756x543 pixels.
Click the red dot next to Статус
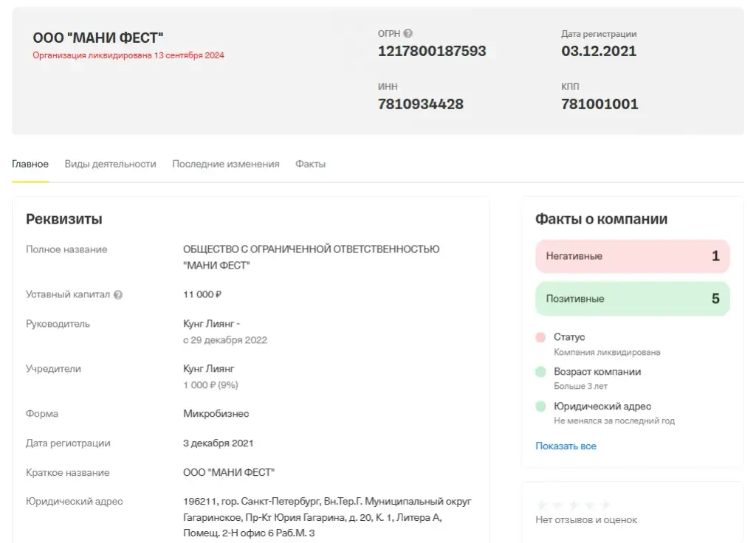[540, 337]
